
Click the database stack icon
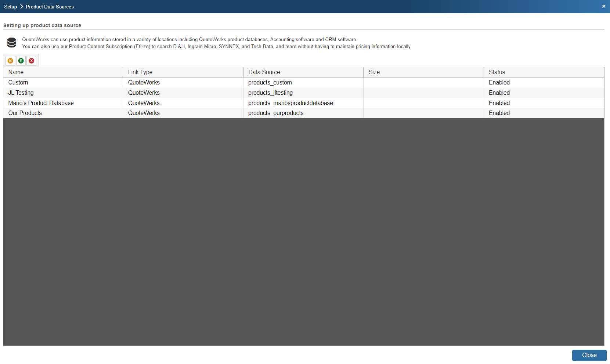click(x=12, y=43)
